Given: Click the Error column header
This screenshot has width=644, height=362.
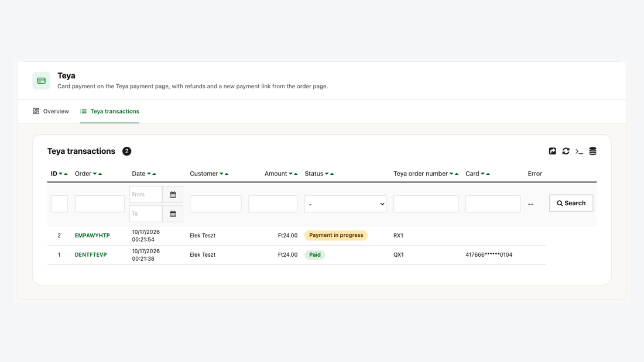Looking at the screenshot, I should tap(535, 174).
